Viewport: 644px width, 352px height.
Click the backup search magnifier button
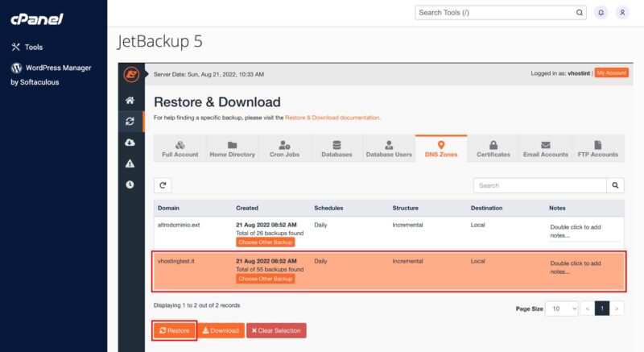[x=615, y=185]
